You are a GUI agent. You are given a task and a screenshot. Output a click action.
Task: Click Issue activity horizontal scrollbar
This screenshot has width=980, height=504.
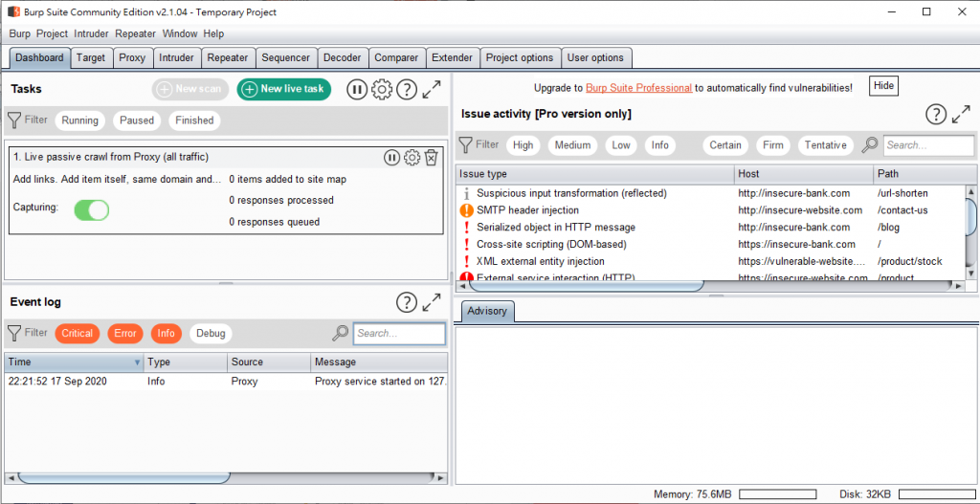(x=587, y=285)
